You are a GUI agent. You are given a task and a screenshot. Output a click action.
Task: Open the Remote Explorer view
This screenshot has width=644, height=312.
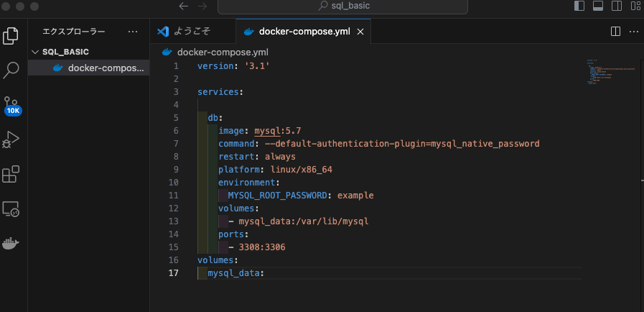tap(11, 209)
